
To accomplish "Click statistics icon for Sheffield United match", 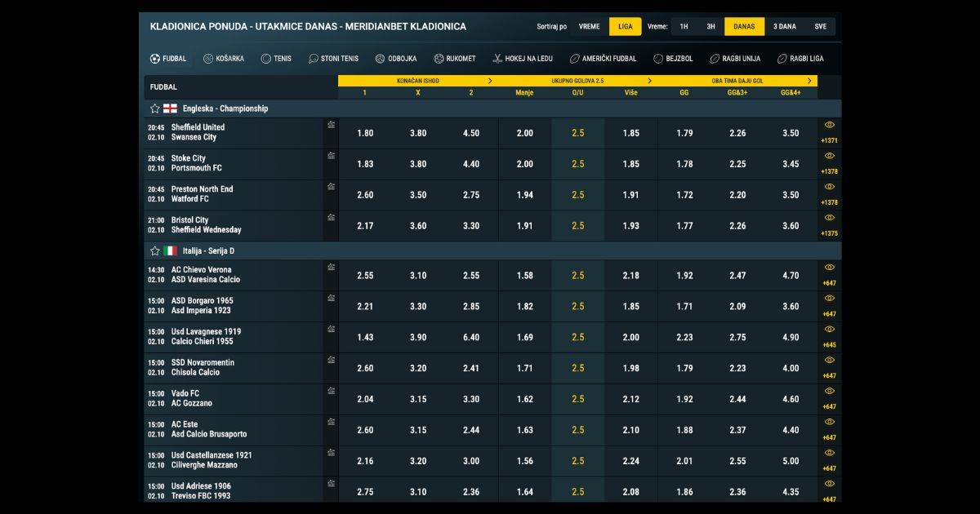I will tap(331, 125).
